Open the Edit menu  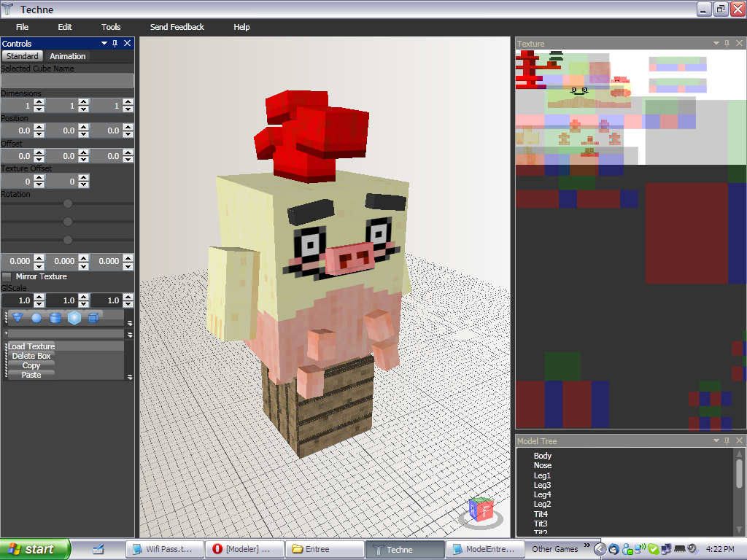(x=65, y=27)
